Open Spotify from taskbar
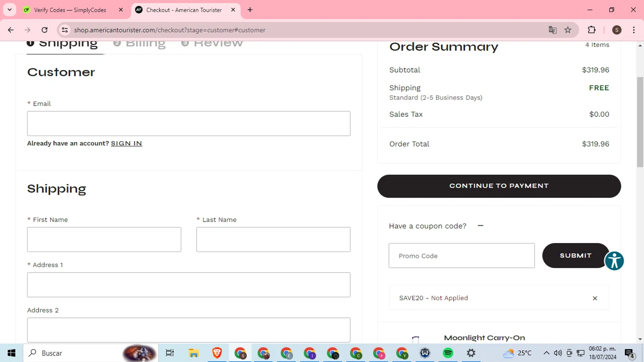 [448, 353]
